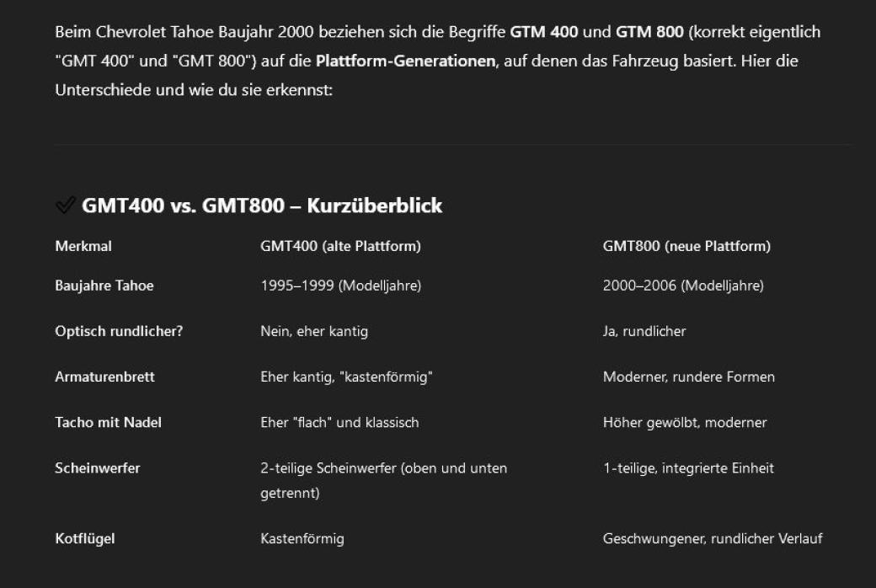Select the "Merkmal" column header
The width and height of the screenshot is (876, 588).
click(83, 246)
